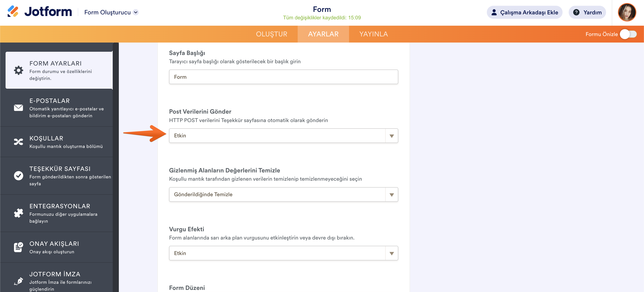Click the Form Ayarları gear icon
The height and width of the screenshot is (292, 644).
click(x=19, y=70)
